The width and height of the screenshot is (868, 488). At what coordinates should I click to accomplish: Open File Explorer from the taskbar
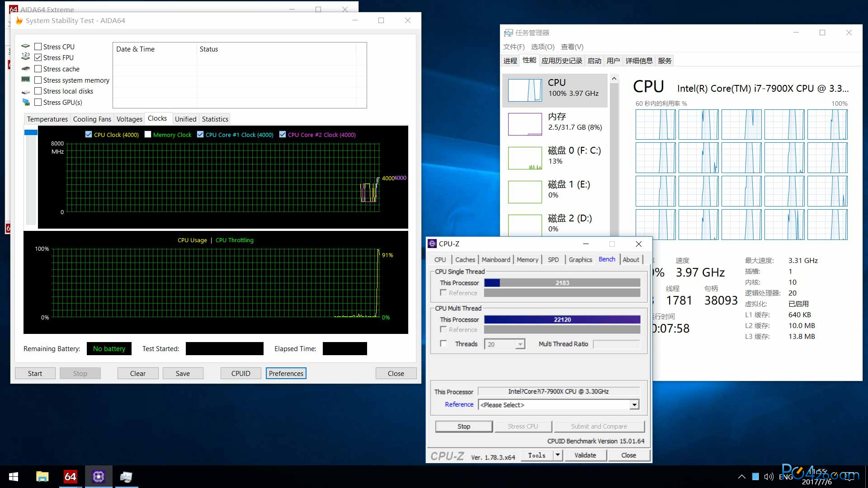pos(42,477)
